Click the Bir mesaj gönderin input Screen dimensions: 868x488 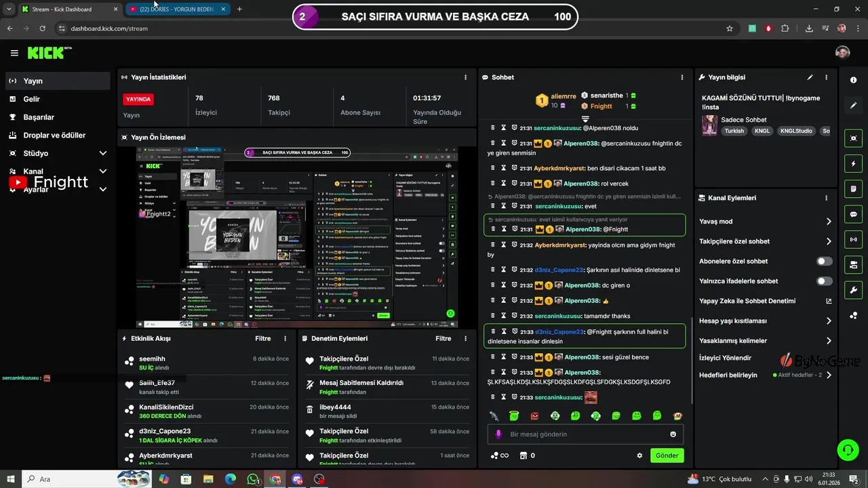586,434
